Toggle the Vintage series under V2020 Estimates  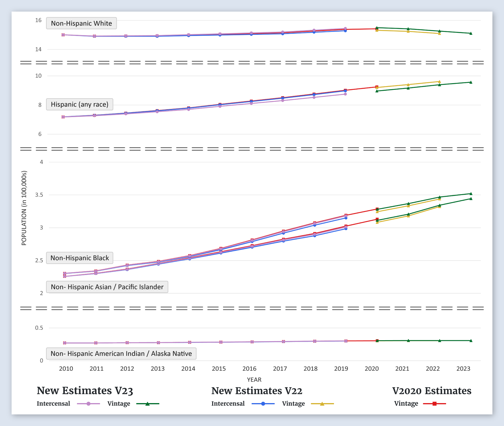pos(406,404)
